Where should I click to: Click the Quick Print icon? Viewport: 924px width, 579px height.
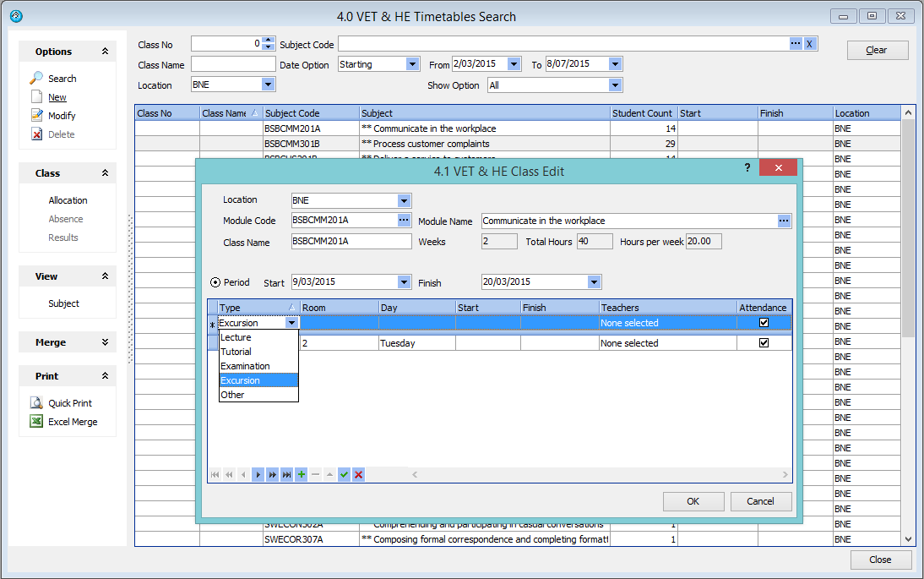36,403
